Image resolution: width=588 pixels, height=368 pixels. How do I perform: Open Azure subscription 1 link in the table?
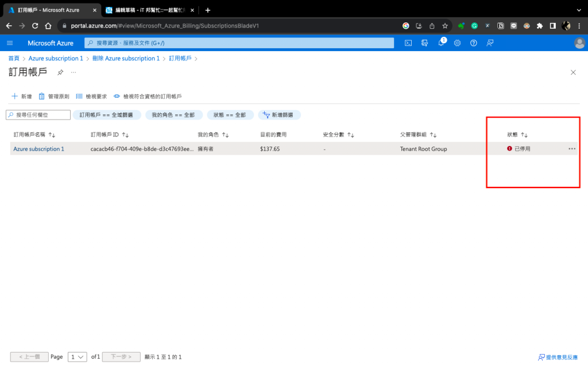point(38,149)
